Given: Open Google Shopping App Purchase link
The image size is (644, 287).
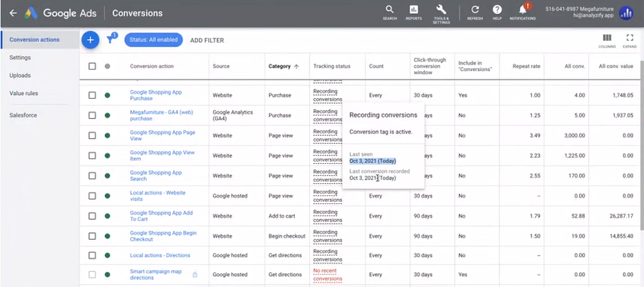Looking at the screenshot, I should (x=156, y=95).
